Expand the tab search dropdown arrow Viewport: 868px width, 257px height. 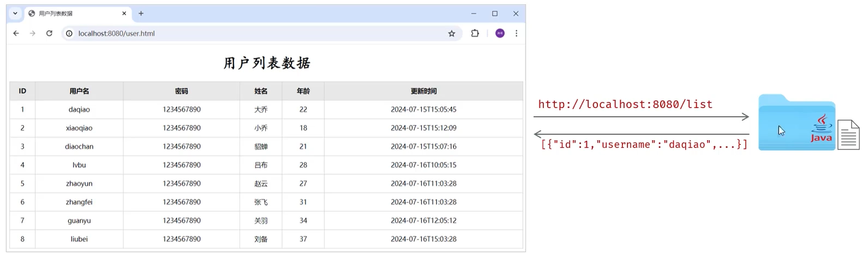(15, 13)
